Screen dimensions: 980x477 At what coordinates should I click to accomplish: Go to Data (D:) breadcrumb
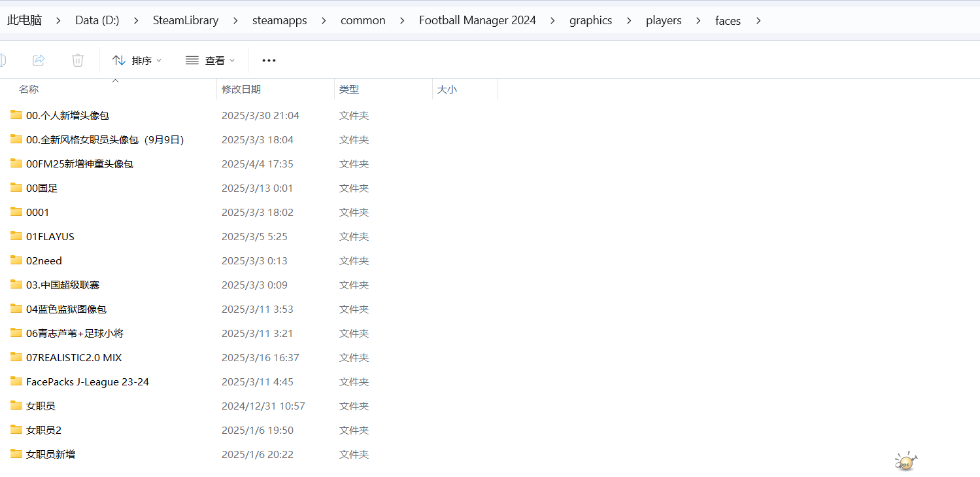coord(97,20)
